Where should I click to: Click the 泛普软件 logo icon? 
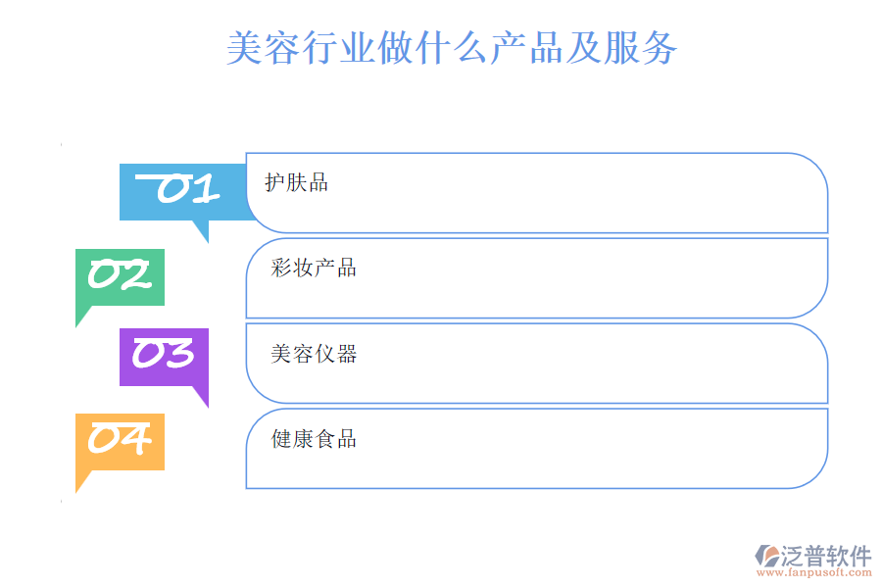click(765, 557)
